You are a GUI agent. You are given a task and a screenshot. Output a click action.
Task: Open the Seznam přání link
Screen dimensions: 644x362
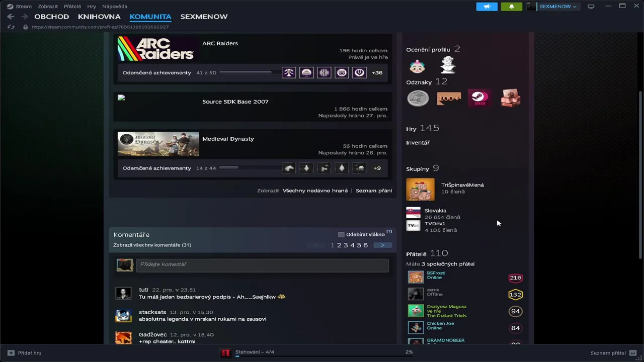point(374,191)
